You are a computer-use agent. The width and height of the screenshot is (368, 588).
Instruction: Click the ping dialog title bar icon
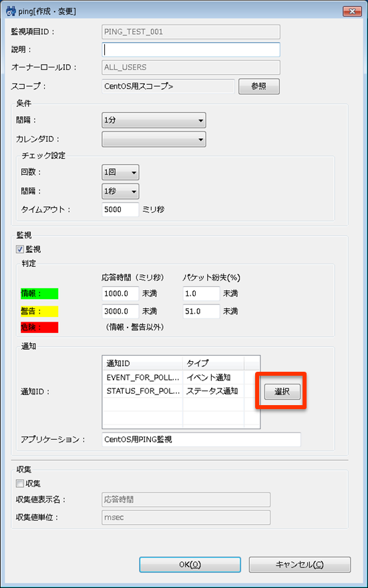[x=11, y=11]
